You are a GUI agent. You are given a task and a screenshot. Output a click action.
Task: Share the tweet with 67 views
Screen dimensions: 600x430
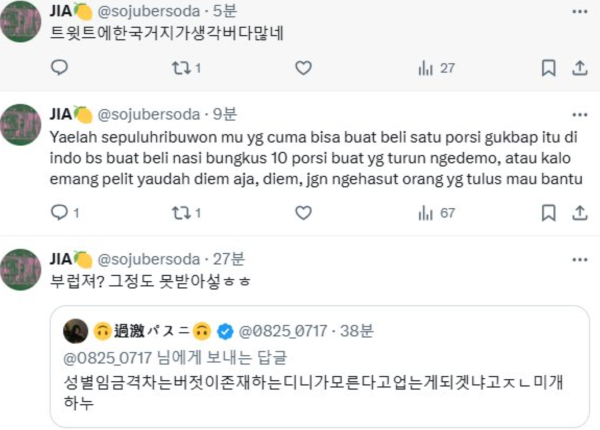[x=578, y=212]
